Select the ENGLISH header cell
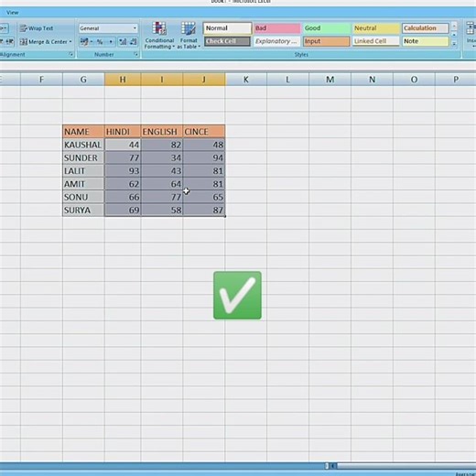This screenshot has height=476, width=476. click(x=162, y=132)
